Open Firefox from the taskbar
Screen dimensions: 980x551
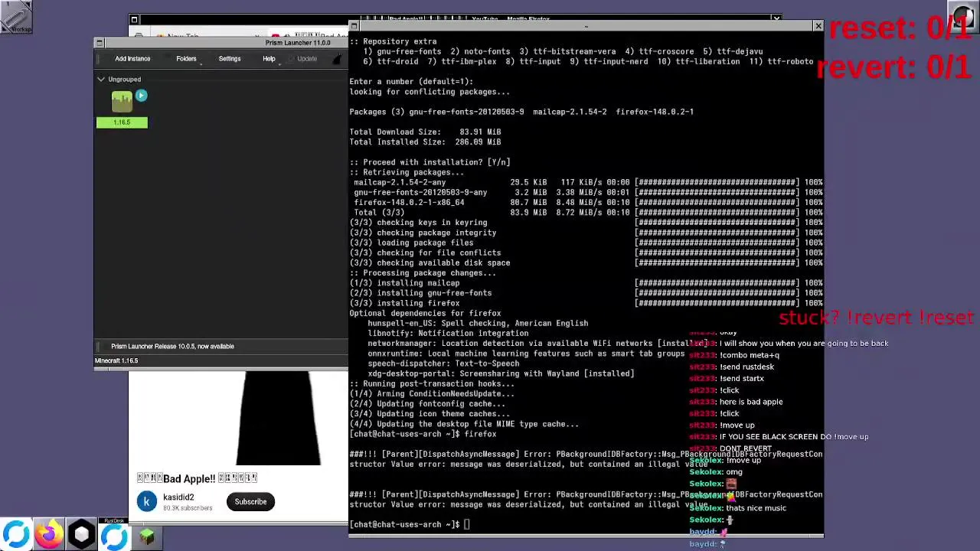click(48, 535)
